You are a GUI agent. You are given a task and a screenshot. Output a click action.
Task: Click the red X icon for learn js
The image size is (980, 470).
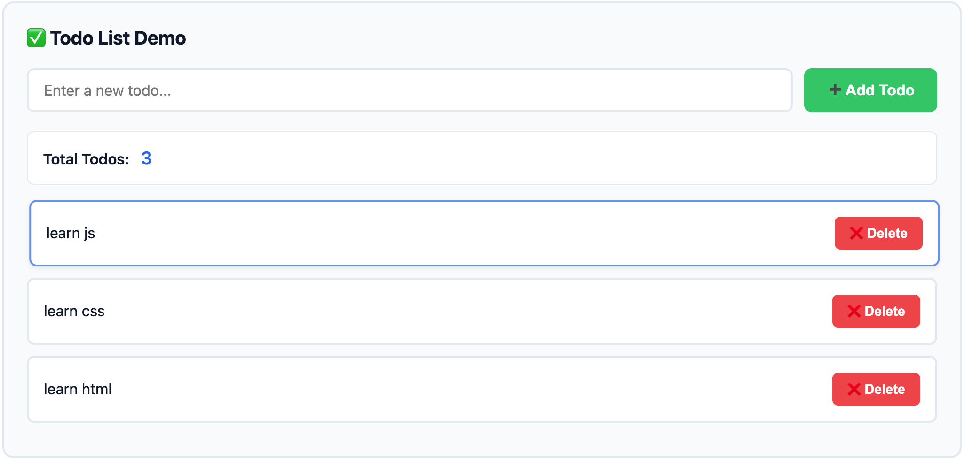click(x=856, y=233)
